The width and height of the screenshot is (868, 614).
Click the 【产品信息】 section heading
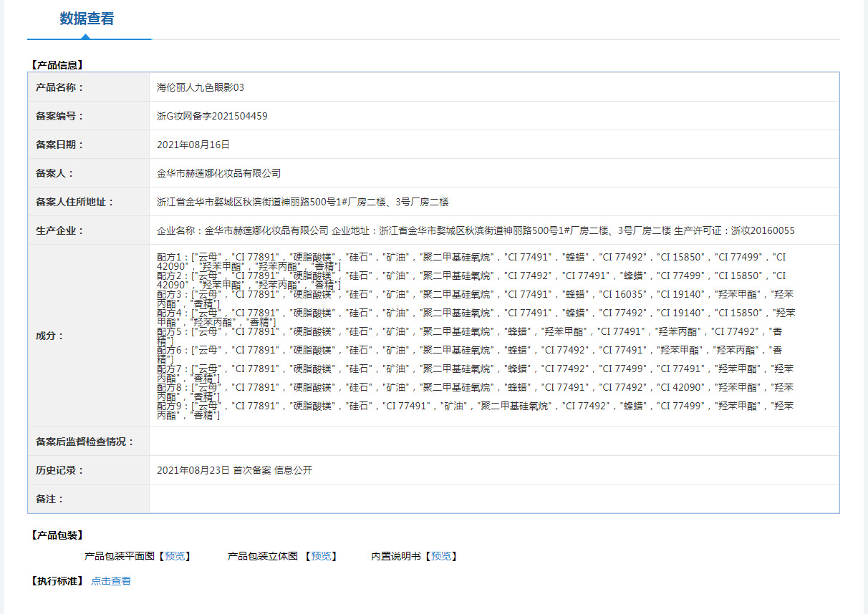click(x=57, y=65)
